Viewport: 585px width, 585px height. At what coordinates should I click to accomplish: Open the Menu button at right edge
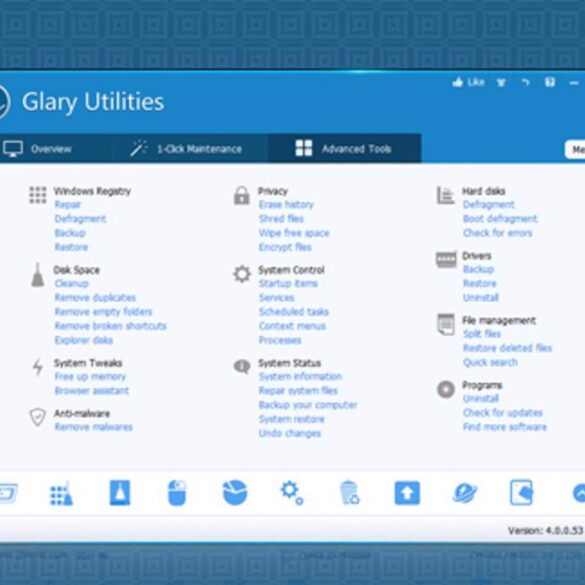pos(575,150)
